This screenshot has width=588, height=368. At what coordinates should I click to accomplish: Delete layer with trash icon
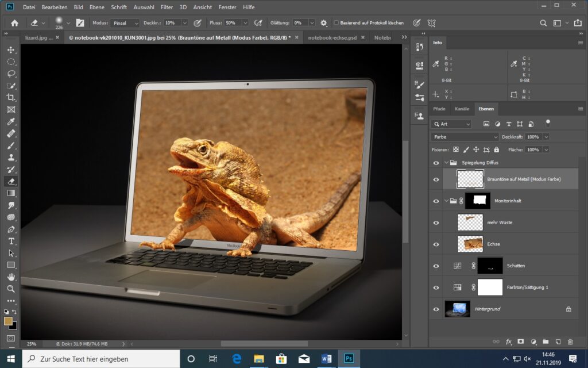(x=570, y=342)
